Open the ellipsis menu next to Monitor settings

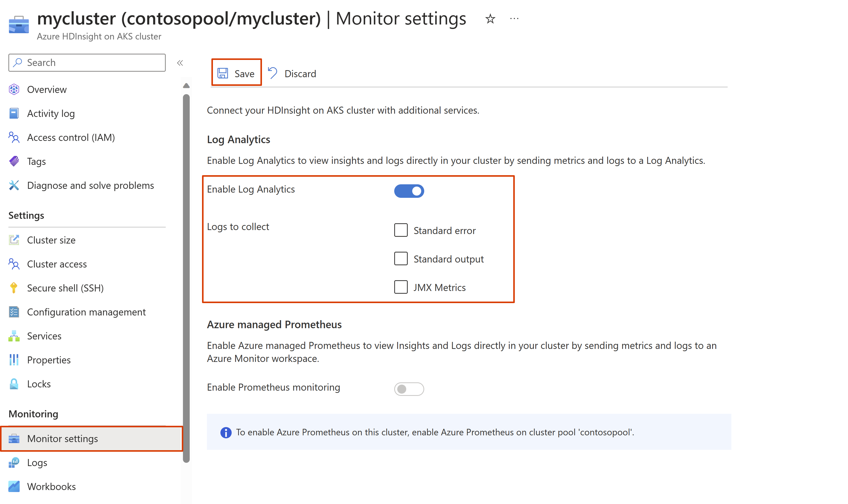coord(514,18)
